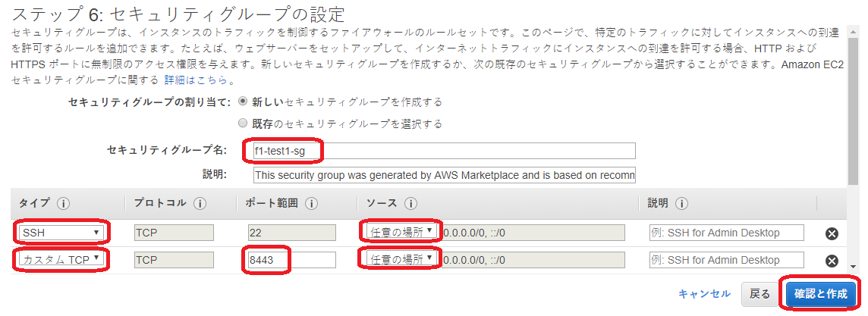Click the info icon next to ソース
Image resolution: width=868 pixels, height=316 pixels.
[x=411, y=204]
